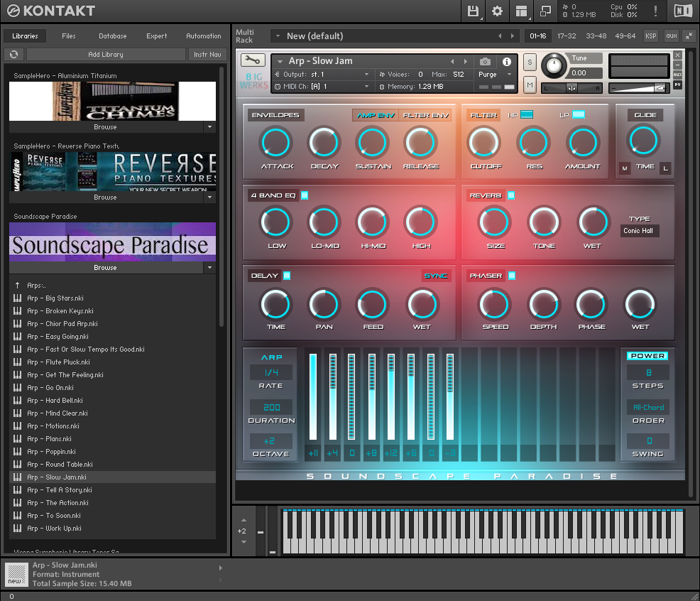Open the arp Order All-Chord selector
Screen dimensions: 700x601
tap(648, 407)
